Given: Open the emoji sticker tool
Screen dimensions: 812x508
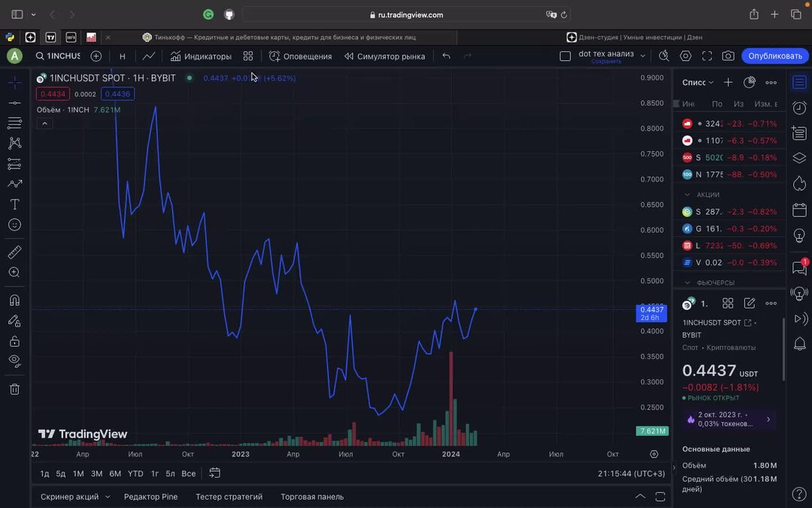Looking at the screenshot, I should pos(14,224).
